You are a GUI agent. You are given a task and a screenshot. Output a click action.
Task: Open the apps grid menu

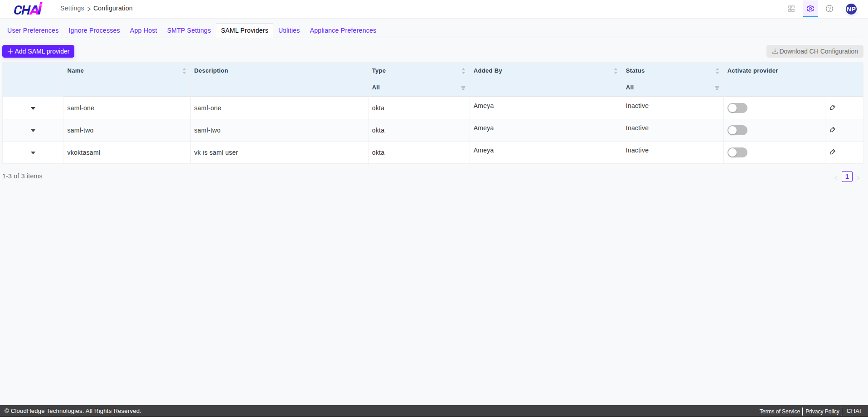point(791,9)
